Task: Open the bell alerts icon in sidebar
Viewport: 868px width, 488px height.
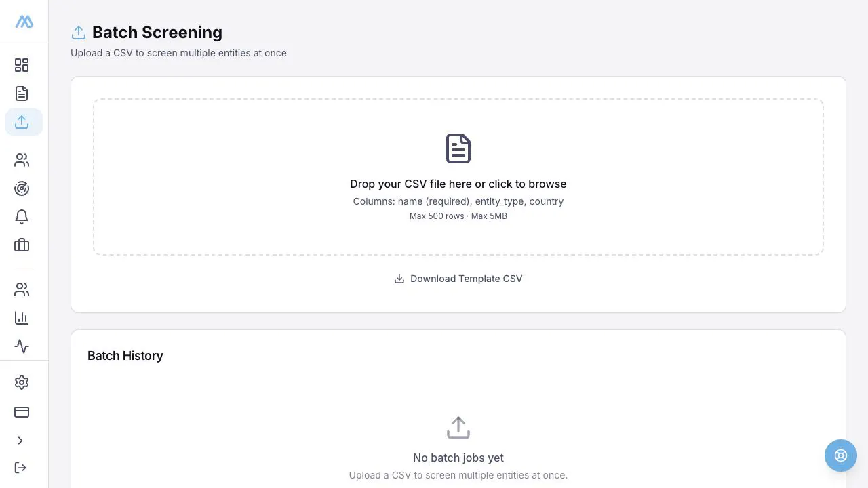Action: tap(22, 217)
